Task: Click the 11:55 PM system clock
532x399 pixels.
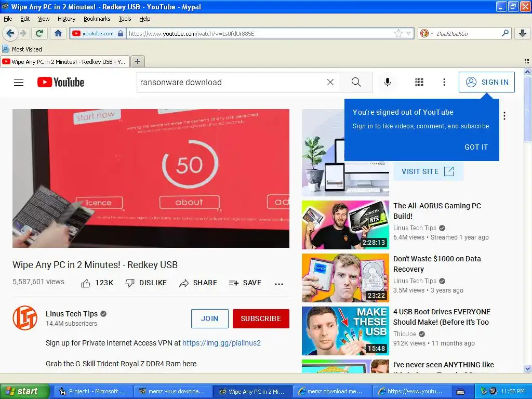Action: pyautogui.click(x=513, y=392)
